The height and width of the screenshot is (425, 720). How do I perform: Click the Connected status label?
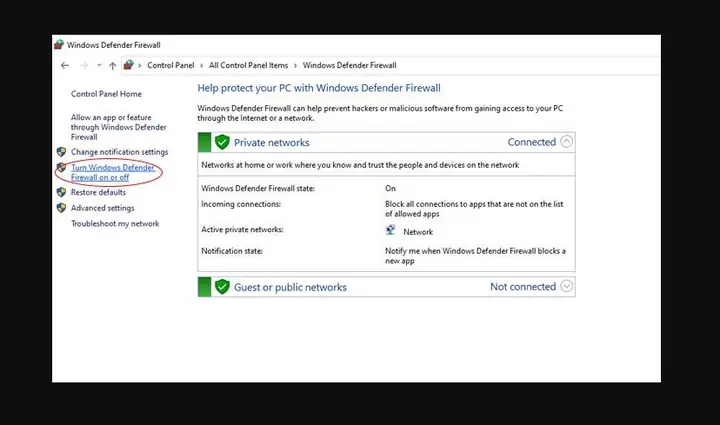point(532,142)
